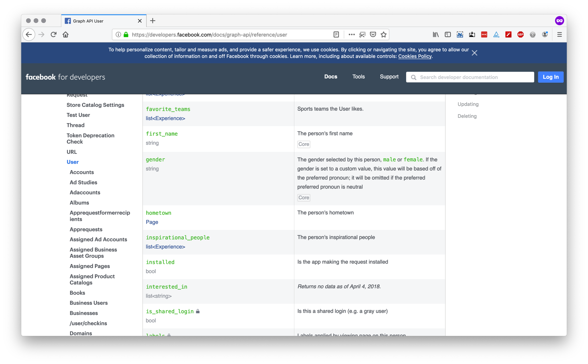This screenshot has width=588, height=364.
Task: Click the Adblock Plus extension icon
Action: (520, 35)
